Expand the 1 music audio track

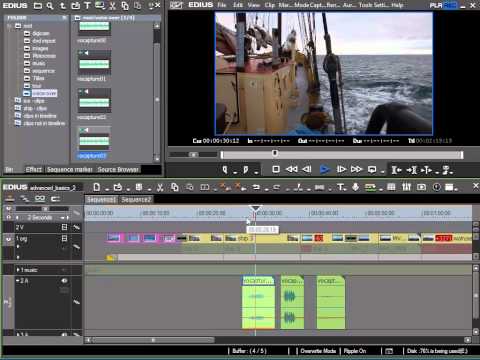pos(18,270)
